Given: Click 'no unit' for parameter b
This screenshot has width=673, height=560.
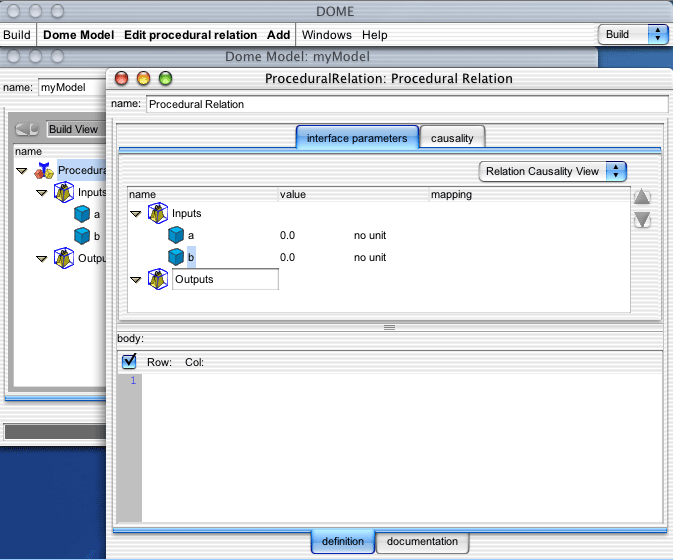Looking at the screenshot, I should click(370, 257).
